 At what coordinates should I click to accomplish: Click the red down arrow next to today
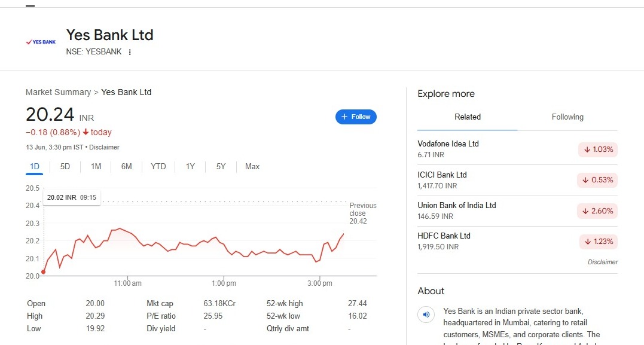coord(86,132)
